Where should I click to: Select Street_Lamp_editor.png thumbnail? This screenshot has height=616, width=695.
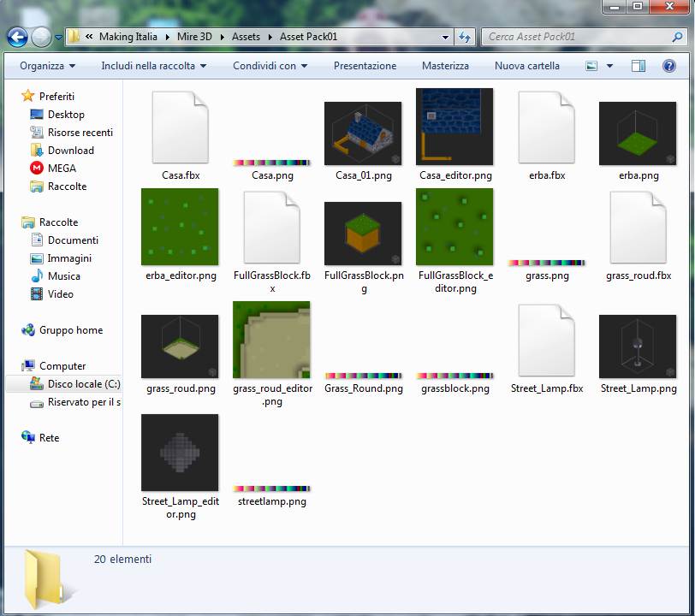[180, 453]
